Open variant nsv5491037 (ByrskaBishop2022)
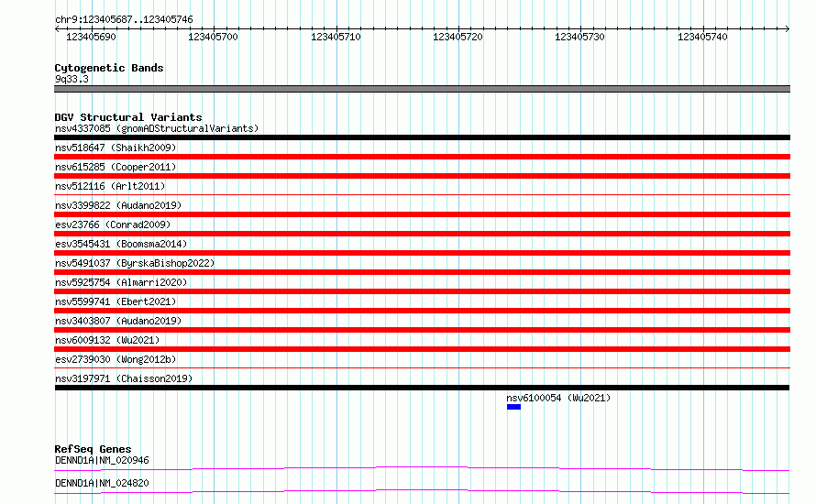Image resolution: width=816 pixels, height=504 pixels. pyautogui.click(x=135, y=263)
